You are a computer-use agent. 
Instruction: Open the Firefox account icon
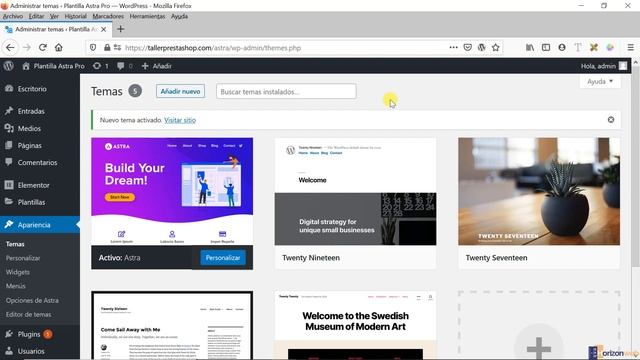tap(562, 48)
